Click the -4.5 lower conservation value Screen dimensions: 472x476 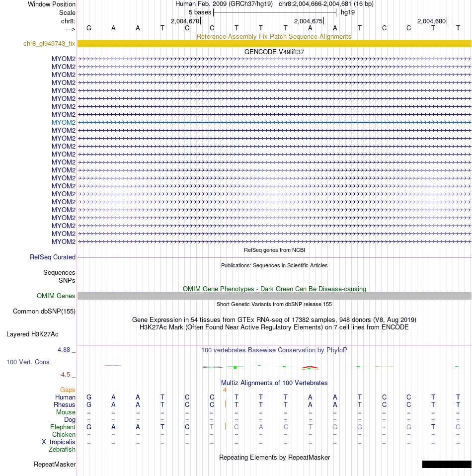point(65,375)
